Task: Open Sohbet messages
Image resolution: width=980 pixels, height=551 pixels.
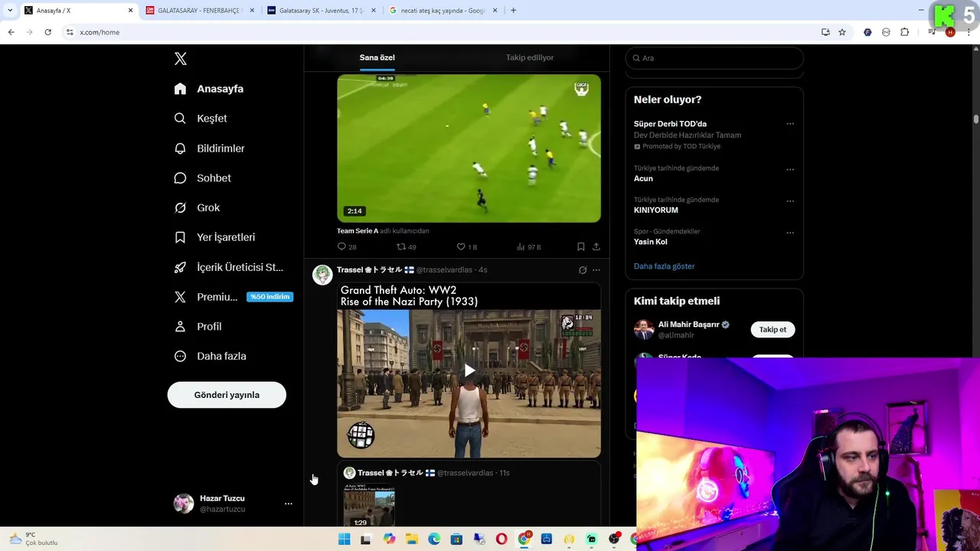Action: pyautogui.click(x=203, y=178)
